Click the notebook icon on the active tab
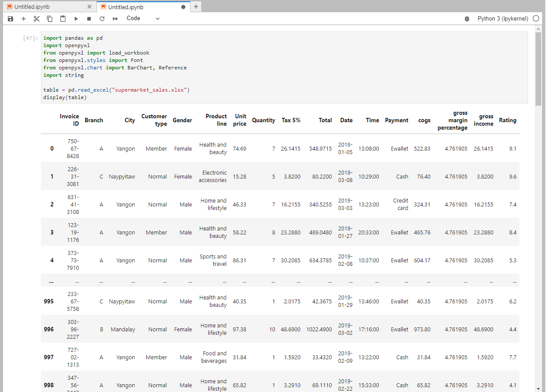 pyautogui.click(x=103, y=7)
